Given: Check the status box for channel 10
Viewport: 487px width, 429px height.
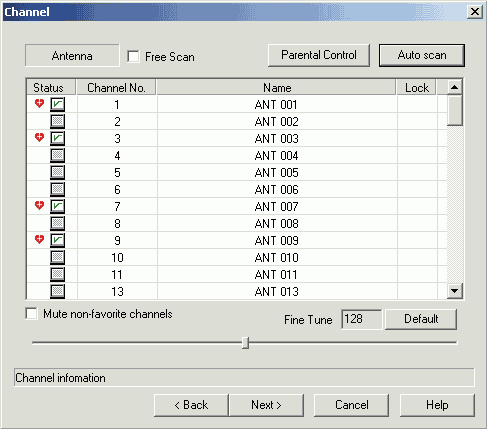Looking at the screenshot, I should coord(58,257).
